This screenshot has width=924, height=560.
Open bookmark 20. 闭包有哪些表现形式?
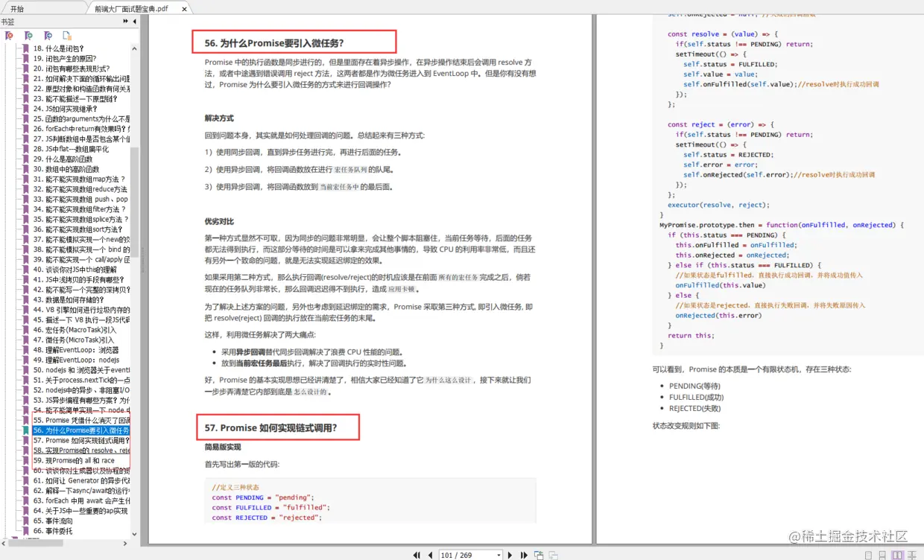point(71,69)
